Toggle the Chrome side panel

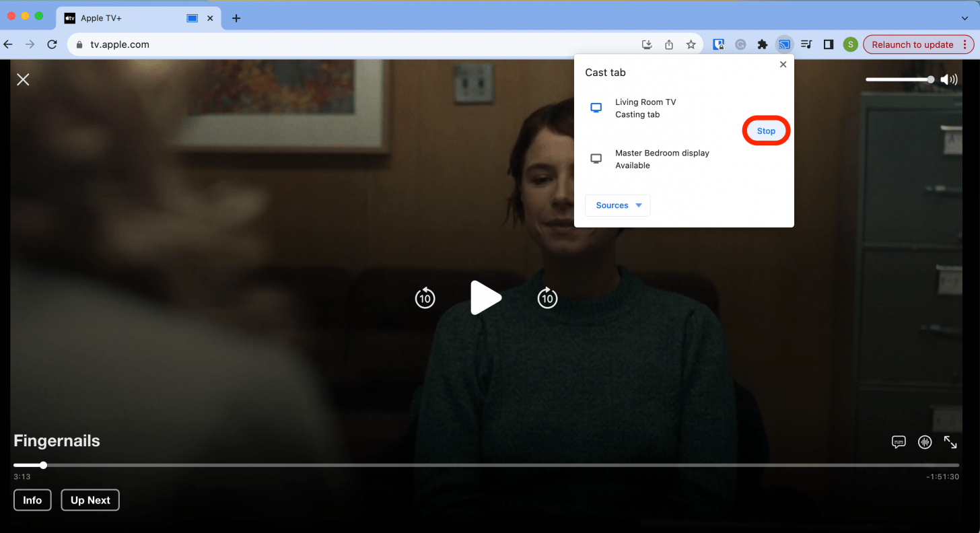[829, 44]
